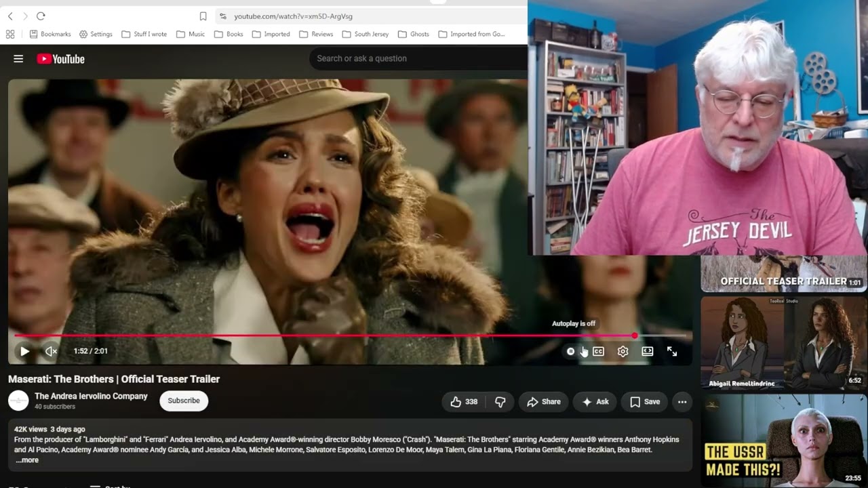Open Settings from bookmarks bar

click(96, 34)
